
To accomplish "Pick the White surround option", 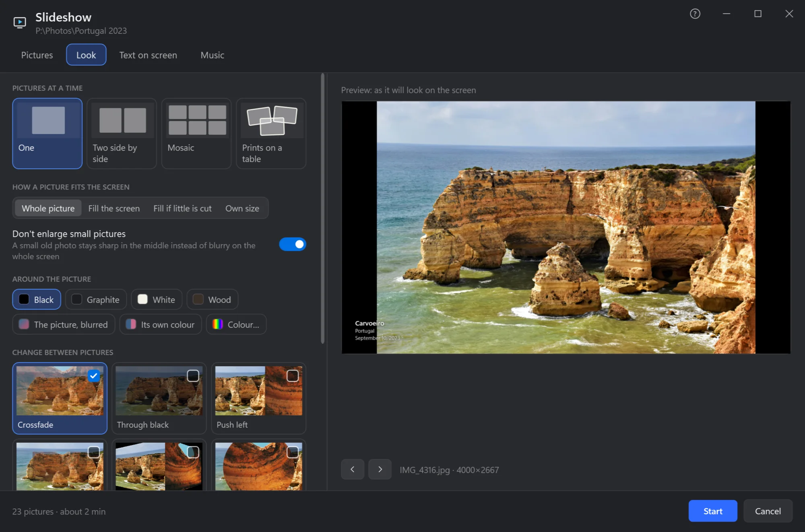I will 157,299.
